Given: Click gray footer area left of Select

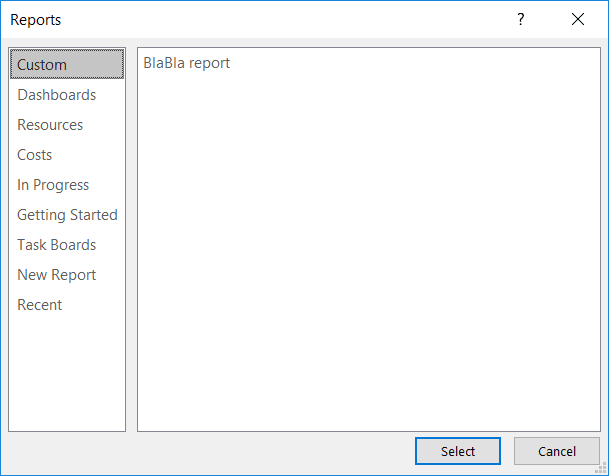Looking at the screenshot, I should pyautogui.click(x=210, y=452).
